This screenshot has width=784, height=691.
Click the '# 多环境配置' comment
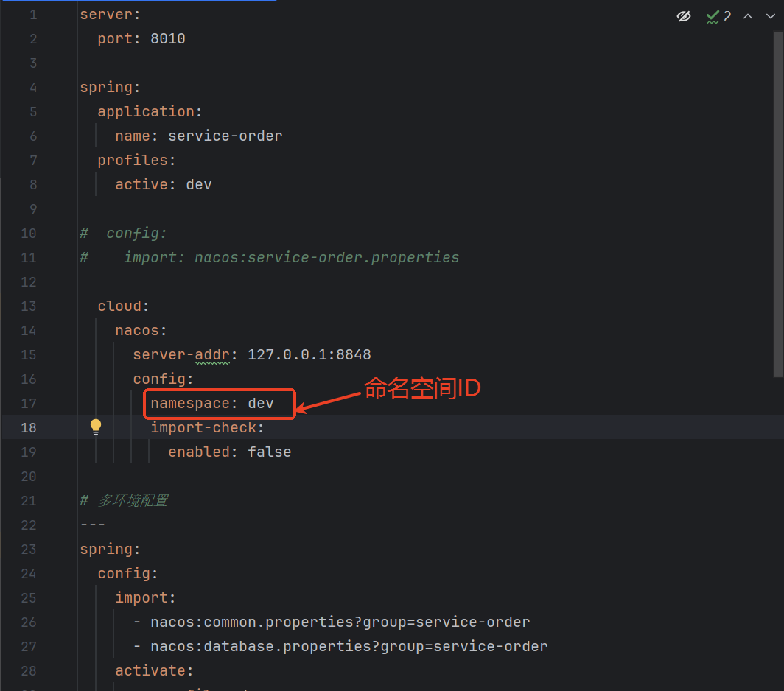coord(124,500)
